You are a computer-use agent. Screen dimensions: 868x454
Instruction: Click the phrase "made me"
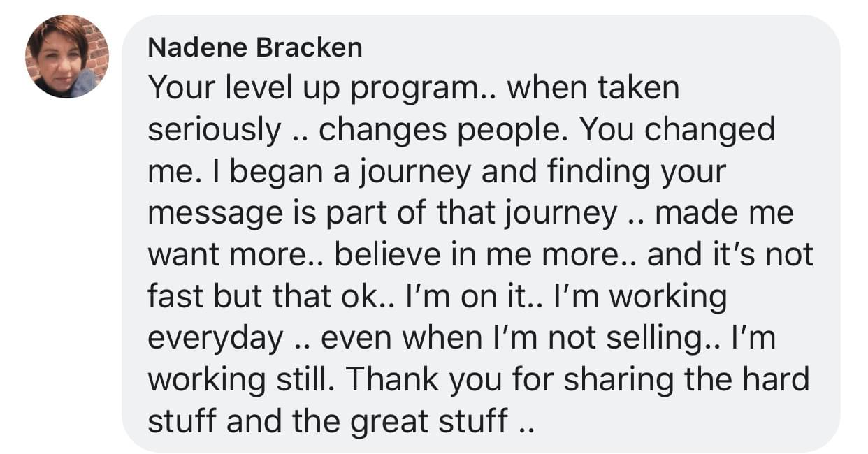click(724, 214)
